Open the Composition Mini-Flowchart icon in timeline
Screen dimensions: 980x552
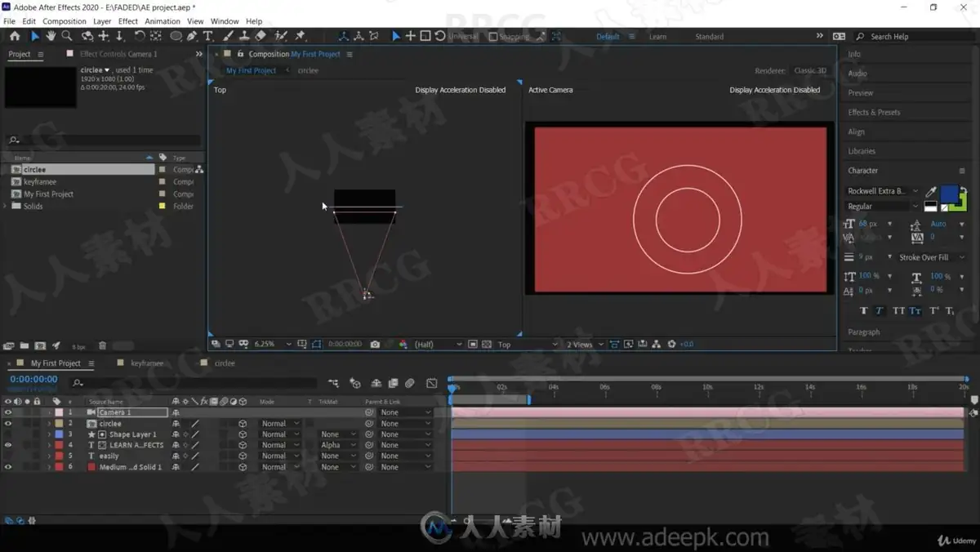click(x=333, y=383)
